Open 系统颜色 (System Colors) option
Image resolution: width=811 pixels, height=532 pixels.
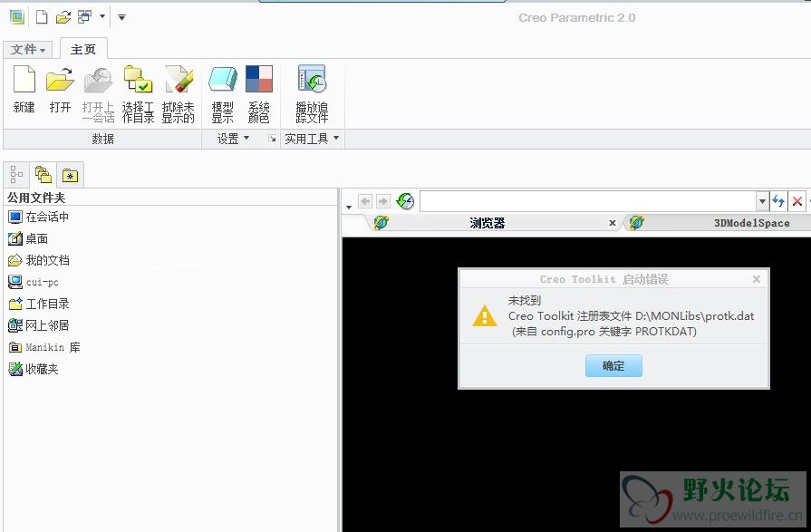pos(258,94)
